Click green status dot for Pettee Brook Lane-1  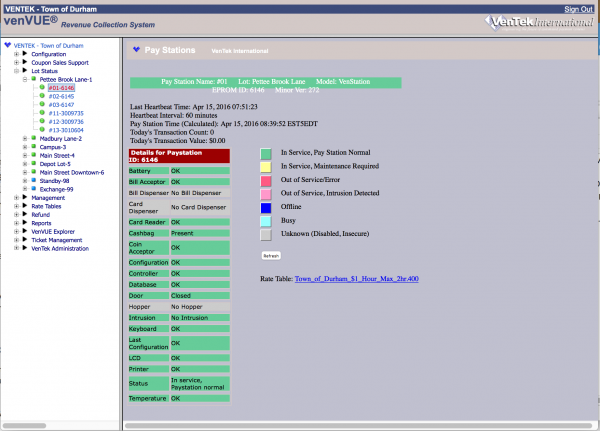[x=34, y=79]
